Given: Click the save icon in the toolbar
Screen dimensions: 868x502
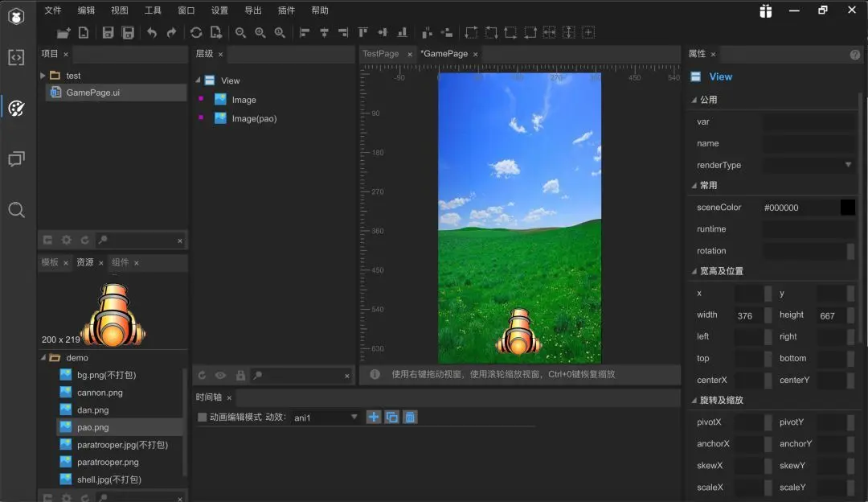Looking at the screenshot, I should (107, 32).
